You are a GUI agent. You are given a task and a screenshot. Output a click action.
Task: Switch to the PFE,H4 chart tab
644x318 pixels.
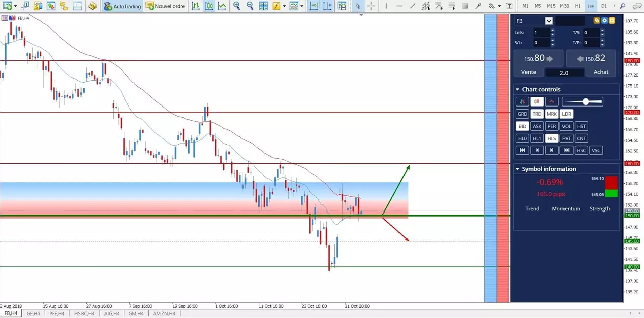coord(57,314)
